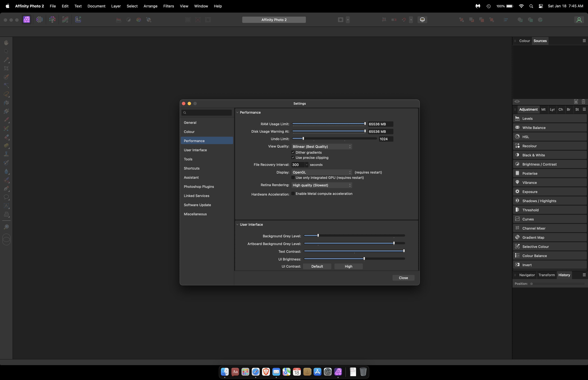Open Spotlight search in menu bar
Image resolution: width=588 pixels, height=380 pixels.
[531, 6]
